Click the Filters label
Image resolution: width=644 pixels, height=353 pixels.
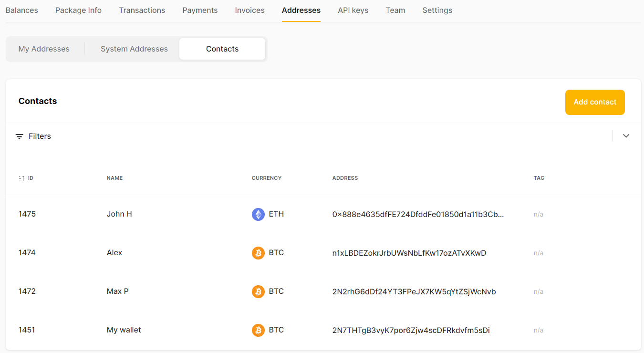coord(40,136)
